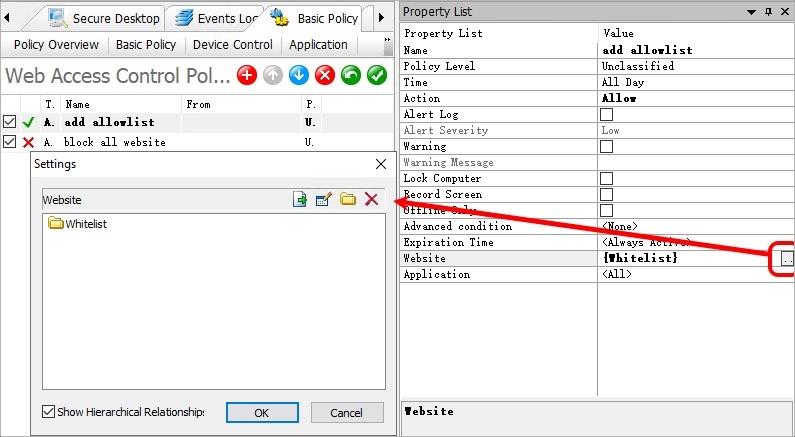The width and height of the screenshot is (795, 437).
Task: Delete policy with red X circle
Action: [x=325, y=76]
